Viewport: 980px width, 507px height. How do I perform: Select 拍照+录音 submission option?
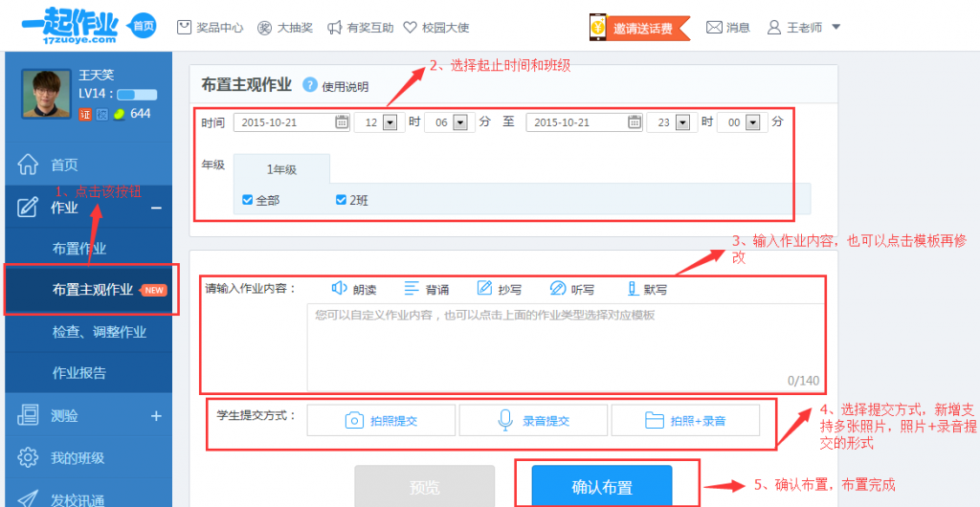tap(685, 420)
